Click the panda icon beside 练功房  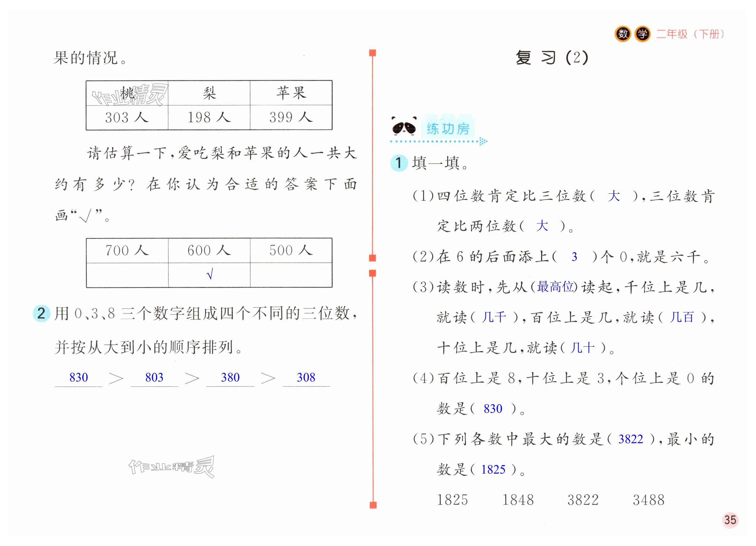tap(404, 126)
